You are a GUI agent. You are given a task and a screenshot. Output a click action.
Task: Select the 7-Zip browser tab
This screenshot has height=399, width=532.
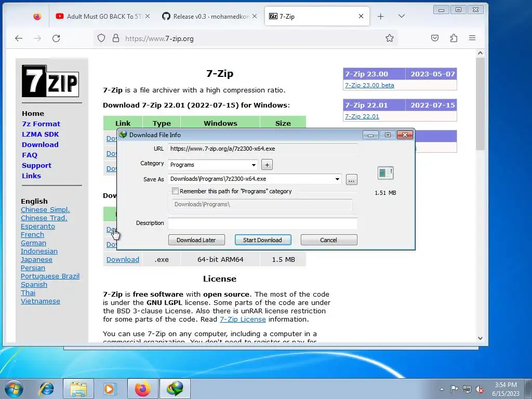[316, 16]
